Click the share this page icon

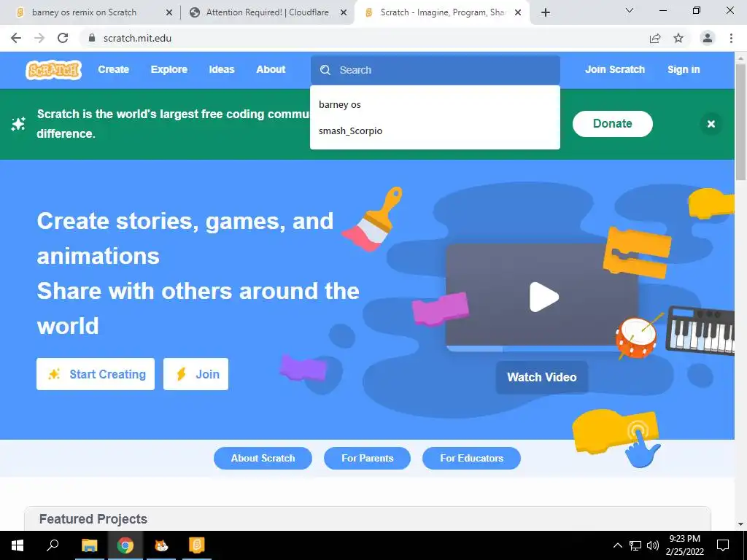point(655,38)
